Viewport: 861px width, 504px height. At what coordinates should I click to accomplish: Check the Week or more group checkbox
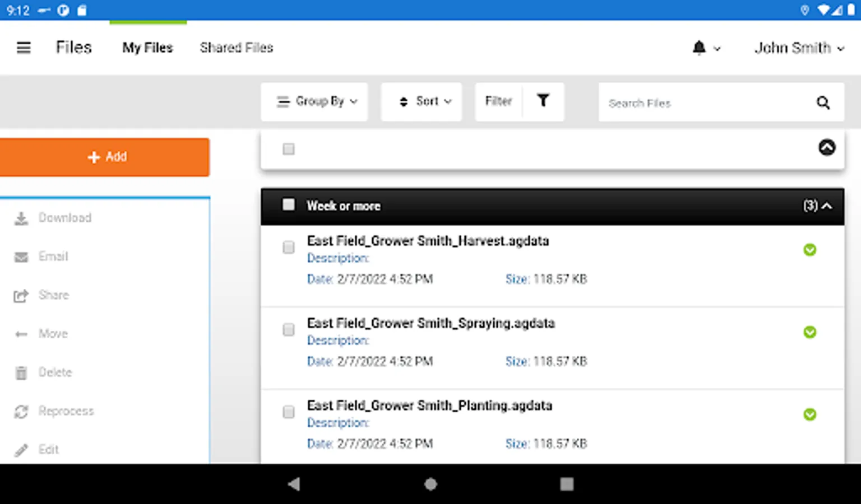click(x=289, y=204)
